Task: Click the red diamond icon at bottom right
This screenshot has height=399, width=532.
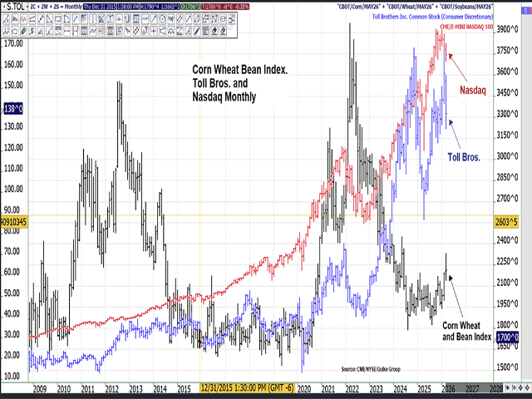Action: click(x=527, y=388)
